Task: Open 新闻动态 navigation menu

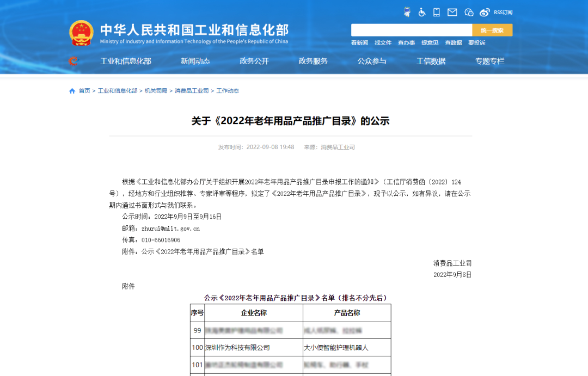Action: tap(195, 61)
